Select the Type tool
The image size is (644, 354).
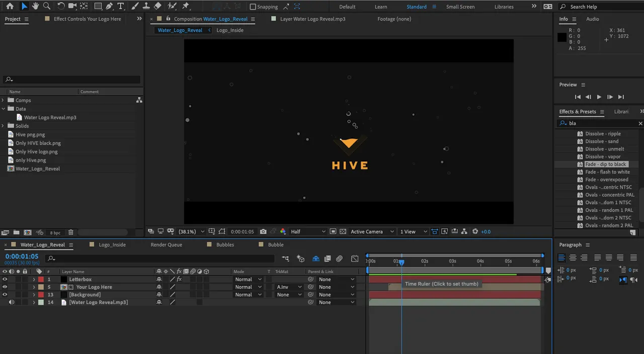[x=121, y=6]
